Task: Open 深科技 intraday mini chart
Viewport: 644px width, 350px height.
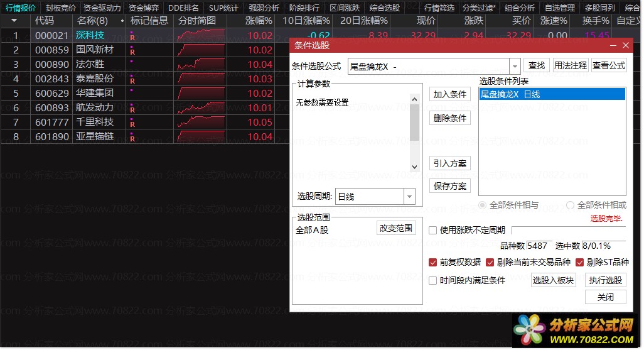Action: [201, 36]
